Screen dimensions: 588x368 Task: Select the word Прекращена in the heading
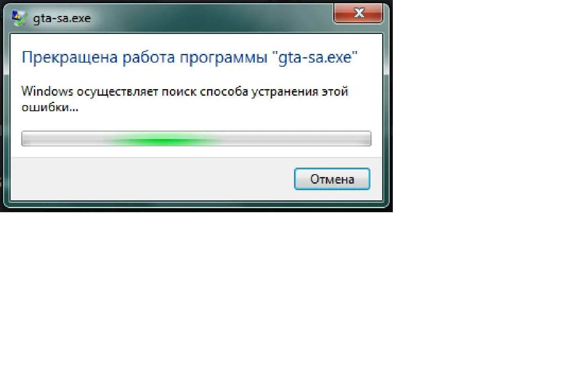(x=69, y=57)
